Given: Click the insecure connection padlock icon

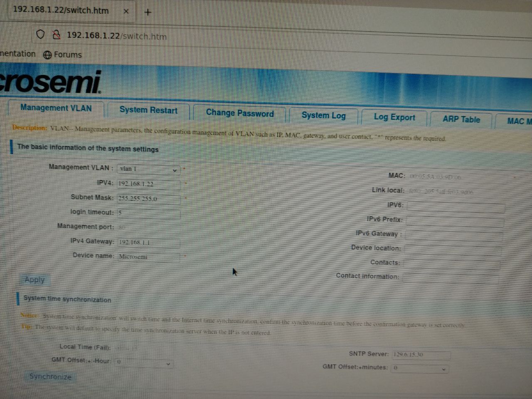Looking at the screenshot, I should point(57,35).
